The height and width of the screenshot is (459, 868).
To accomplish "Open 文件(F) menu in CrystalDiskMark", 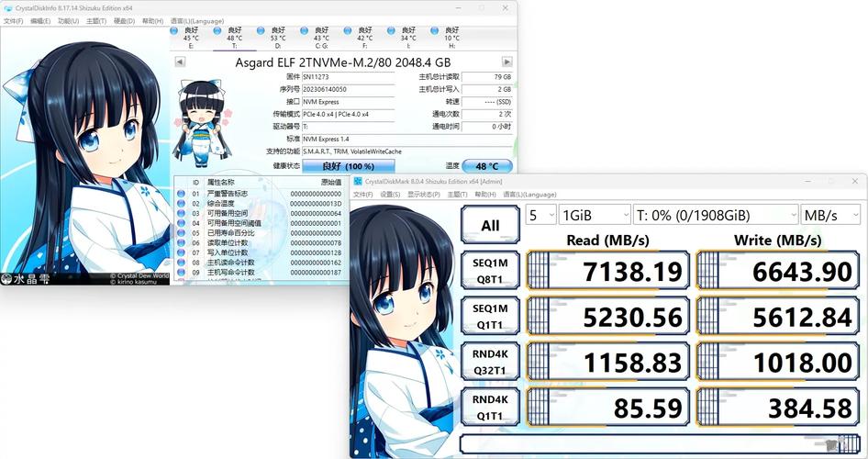I will pos(363,195).
